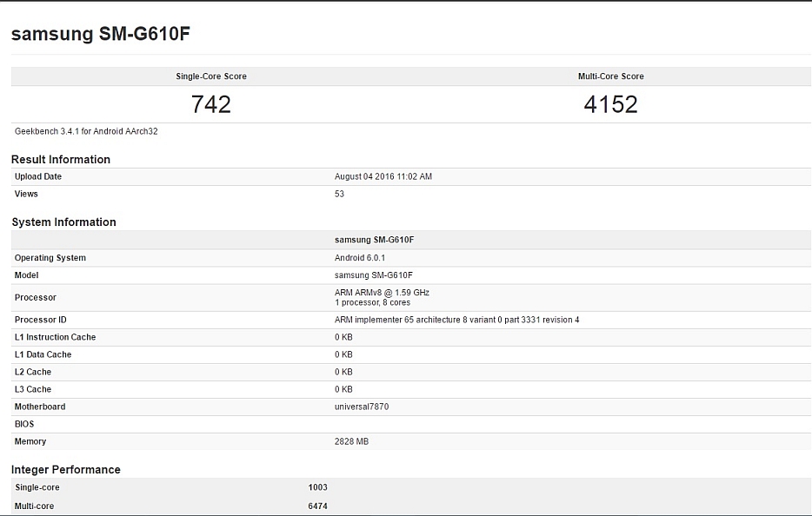Click the "1 processor, 8 cores" line
This screenshot has height=516, width=812.
[372, 302]
